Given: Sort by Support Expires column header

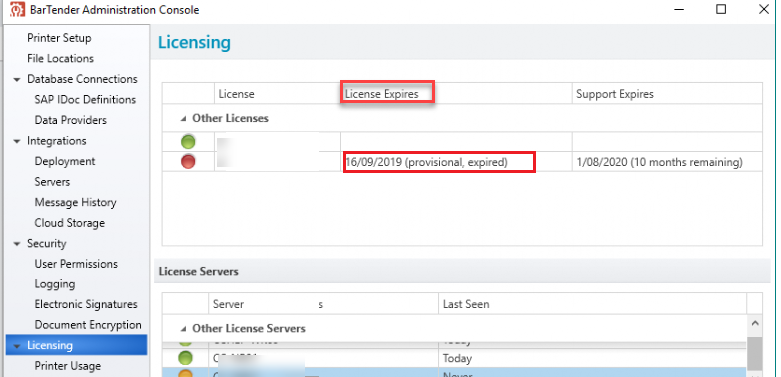Looking at the screenshot, I should (x=667, y=94).
